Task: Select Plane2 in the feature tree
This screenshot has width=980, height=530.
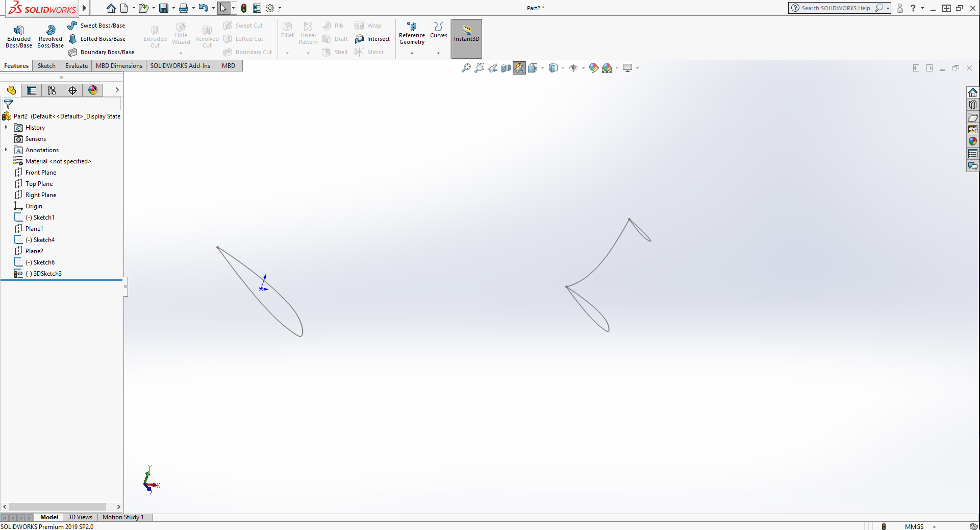Action: coord(29,251)
